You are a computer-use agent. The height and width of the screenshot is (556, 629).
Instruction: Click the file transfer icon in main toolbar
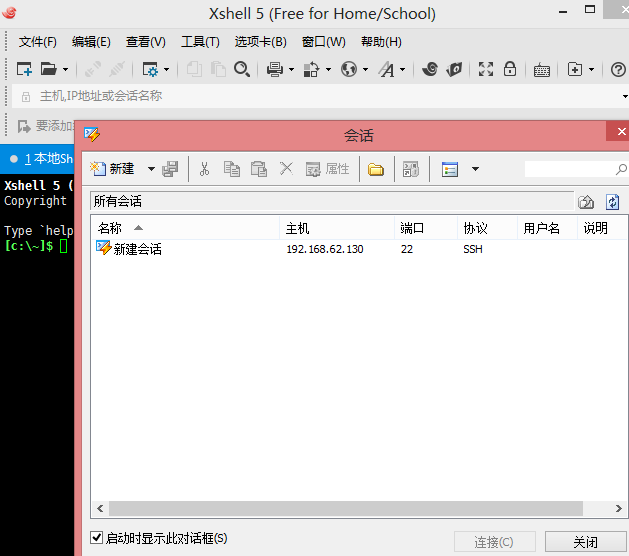click(311, 69)
